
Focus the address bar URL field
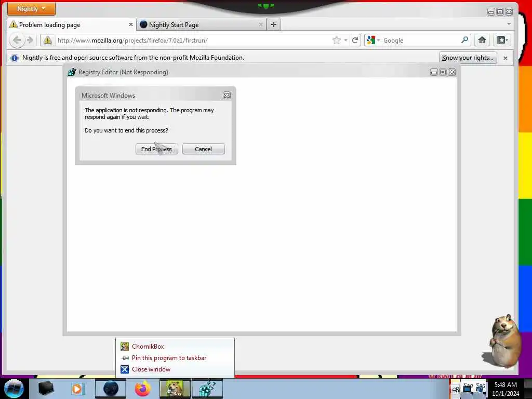coord(193,41)
